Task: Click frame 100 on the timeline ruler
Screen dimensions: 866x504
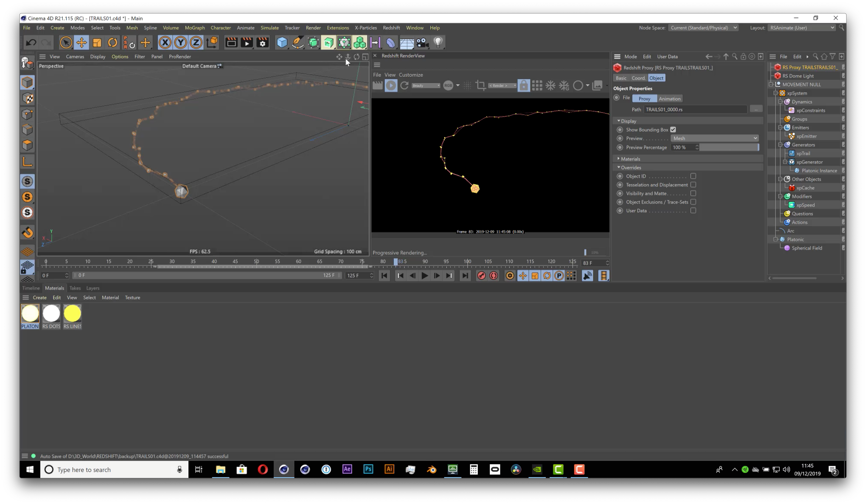Action: point(467,262)
